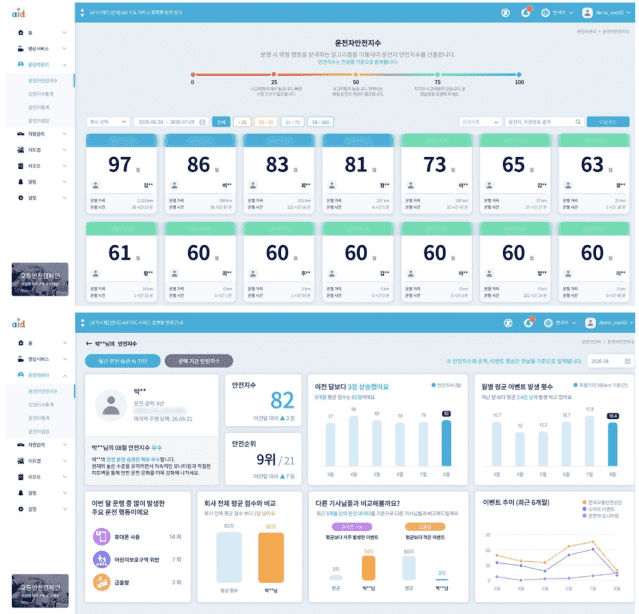Viewport: 639px width, 614px height.
Task: Click the orange sudden-start icon in the detail page
Action: coord(101,582)
